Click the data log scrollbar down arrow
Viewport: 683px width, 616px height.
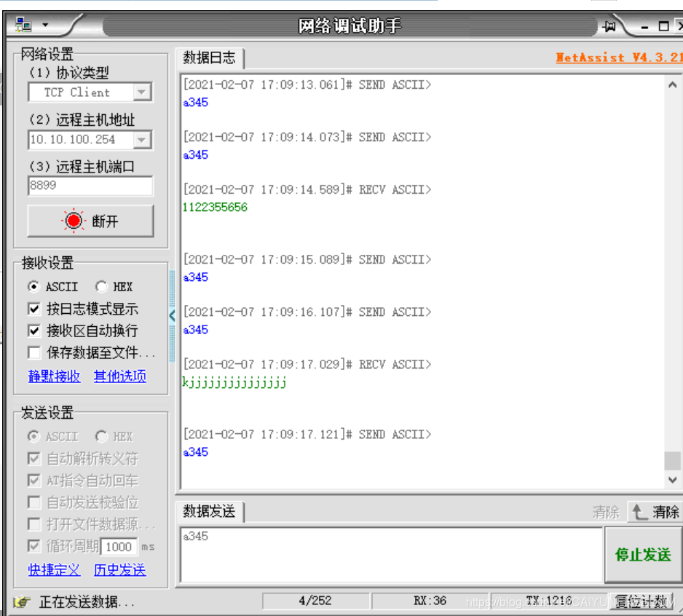[673, 480]
